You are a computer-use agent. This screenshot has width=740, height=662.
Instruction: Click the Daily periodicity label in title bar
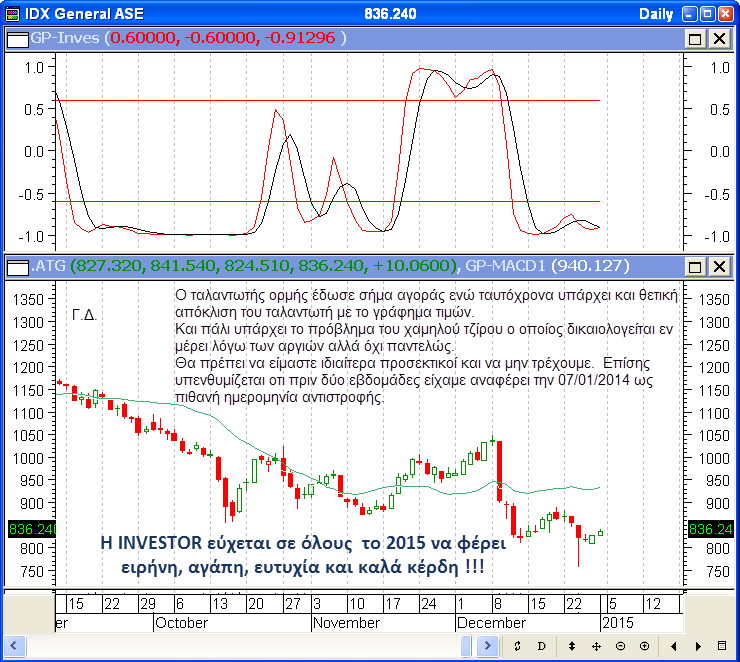point(656,14)
